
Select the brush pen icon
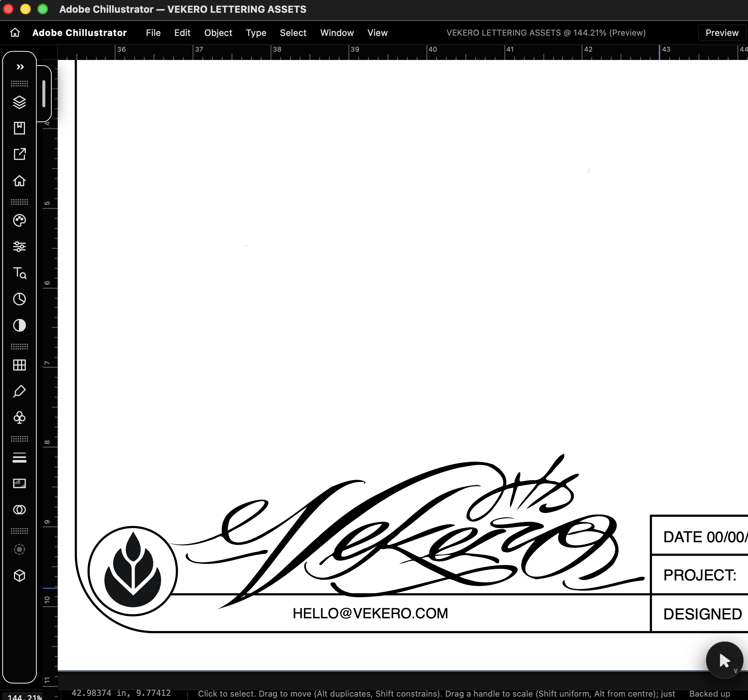pos(19,391)
